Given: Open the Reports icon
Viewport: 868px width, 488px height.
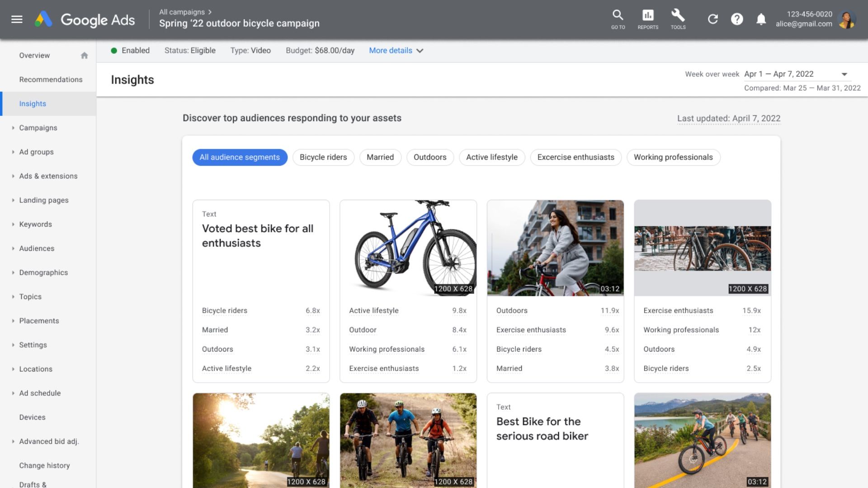Looking at the screenshot, I should pos(648,20).
